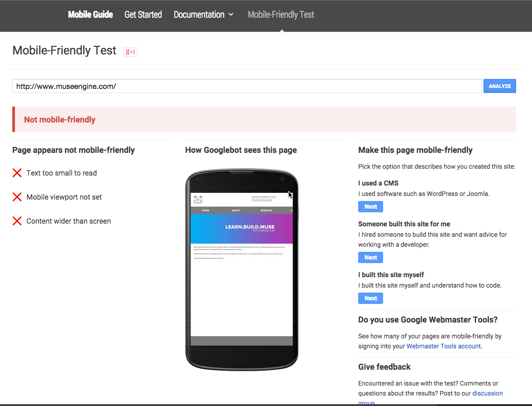Click Next under I built this site myself
This screenshot has width=532, height=406.
370,298
